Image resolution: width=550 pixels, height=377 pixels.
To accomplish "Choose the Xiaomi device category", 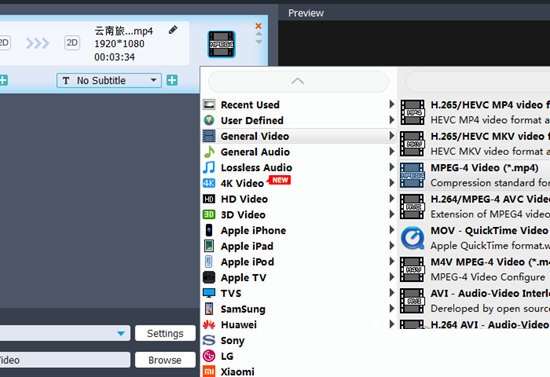I will pos(299,371).
